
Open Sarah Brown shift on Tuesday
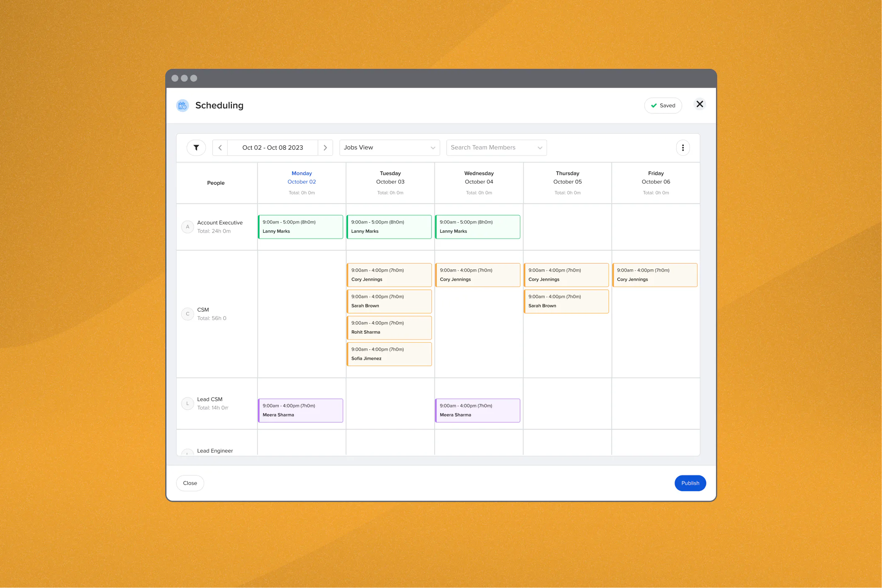[389, 301]
